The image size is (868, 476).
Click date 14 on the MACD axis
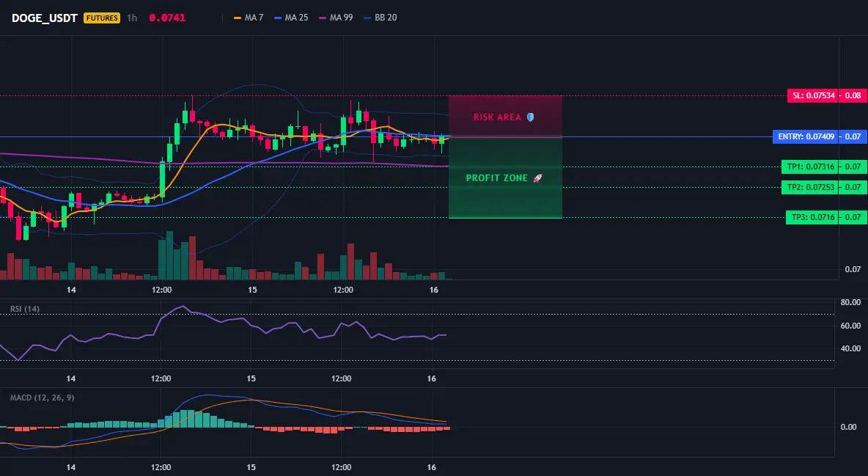point(71,467)
